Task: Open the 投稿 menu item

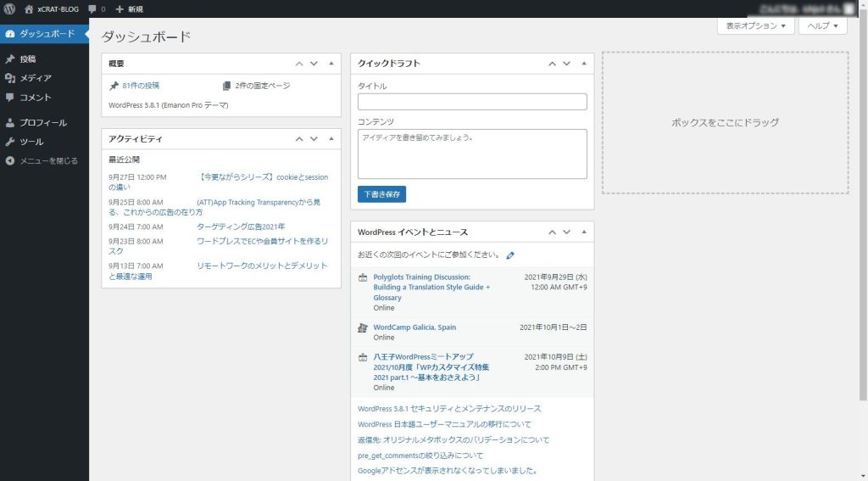Action: (x=44, y=59)
